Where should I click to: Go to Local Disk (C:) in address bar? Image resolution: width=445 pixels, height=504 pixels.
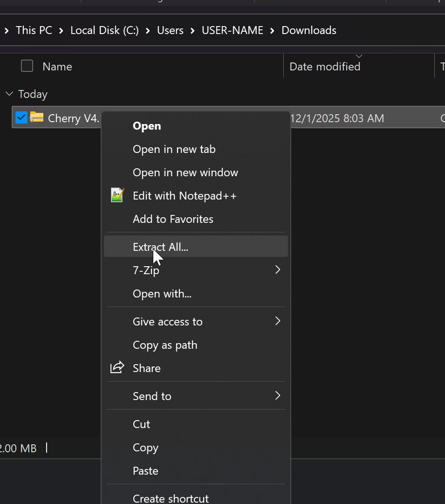[104, 30]
